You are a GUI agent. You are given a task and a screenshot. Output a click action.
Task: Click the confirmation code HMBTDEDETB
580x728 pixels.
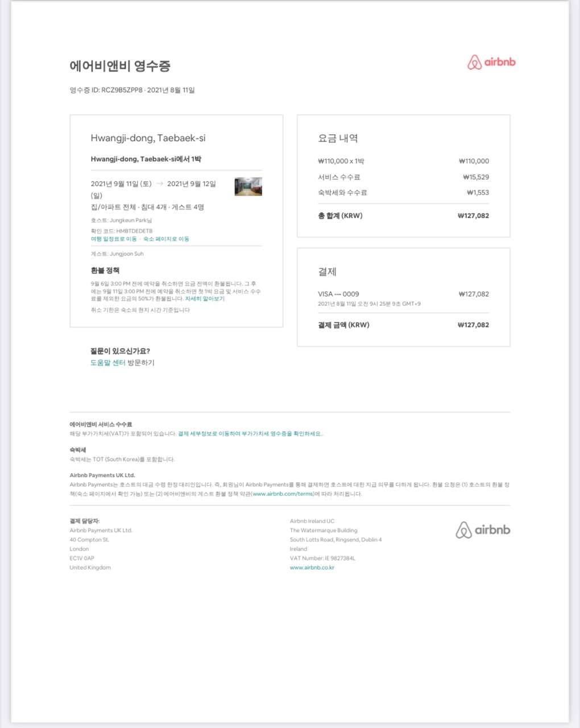click(x=134, y=231)
